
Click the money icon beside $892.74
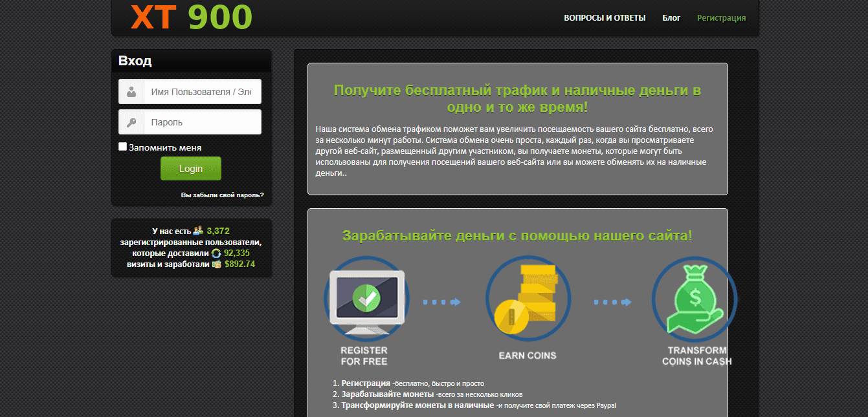tap(216, 264)
